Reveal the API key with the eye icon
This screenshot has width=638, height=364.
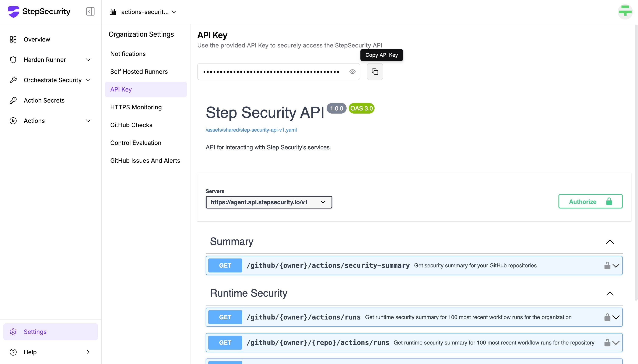point(352,72)
